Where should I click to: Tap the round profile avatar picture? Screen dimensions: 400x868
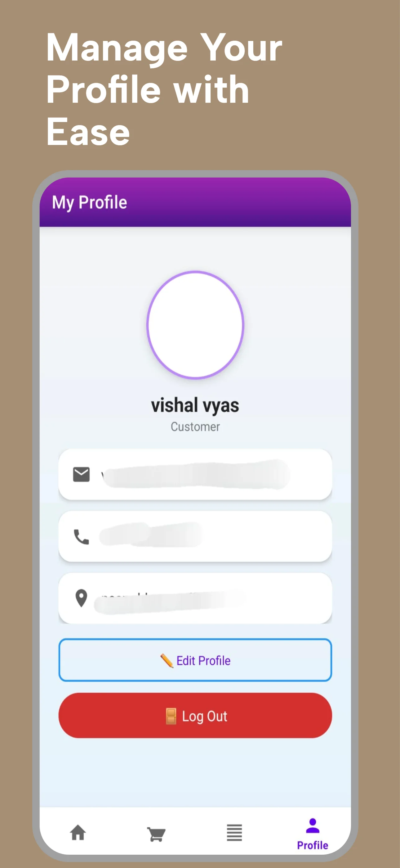[195, 325]
